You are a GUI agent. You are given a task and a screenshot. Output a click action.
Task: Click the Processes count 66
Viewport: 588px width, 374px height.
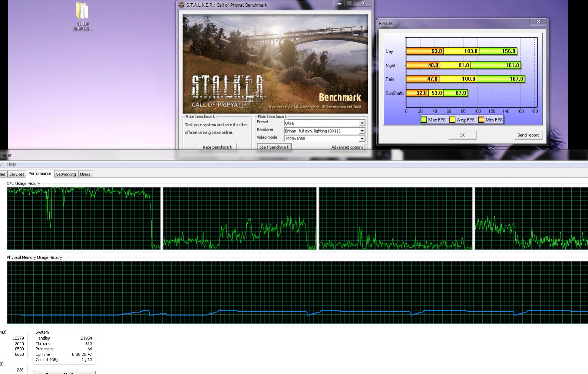(x=90, y=349)
